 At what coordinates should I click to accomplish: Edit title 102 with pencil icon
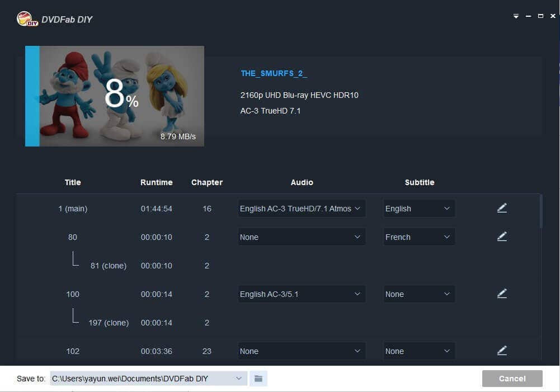502,351
